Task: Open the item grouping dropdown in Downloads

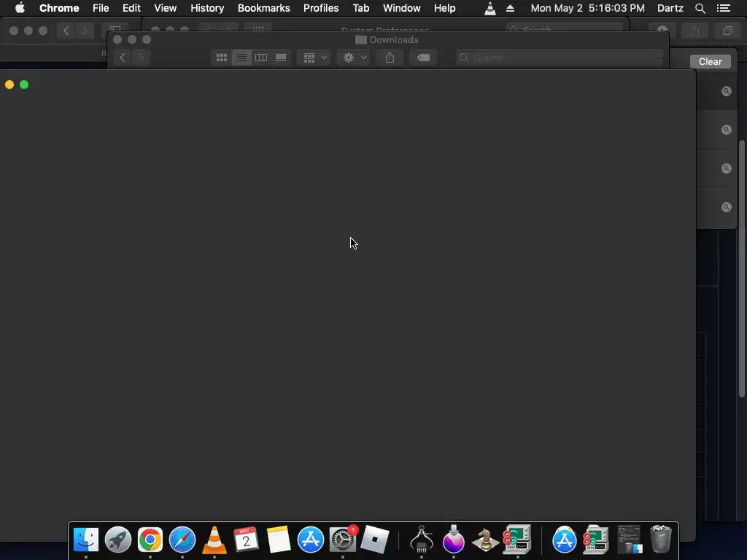Action: click(314, 58)
